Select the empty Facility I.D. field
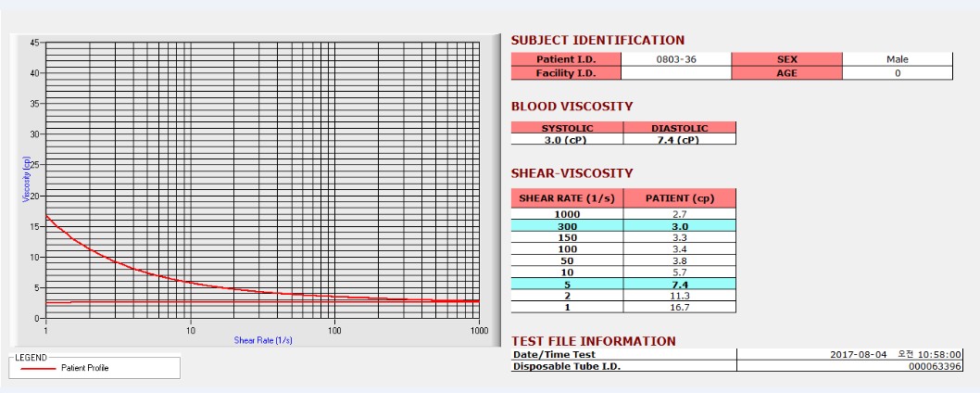 (x=675, y=73)
